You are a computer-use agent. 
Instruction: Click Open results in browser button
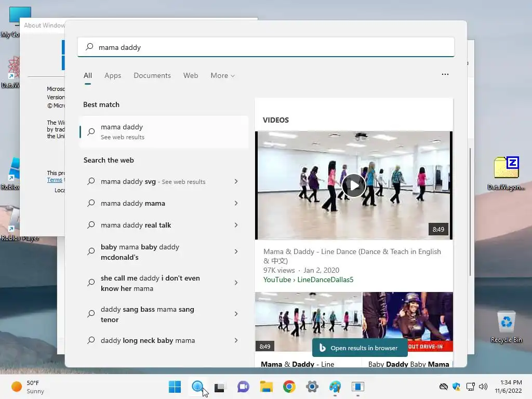360,348
